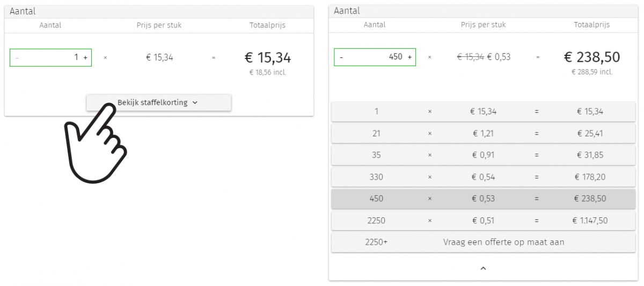
Task: Click the quantity input field showing 450
Action: click(376, 57)
